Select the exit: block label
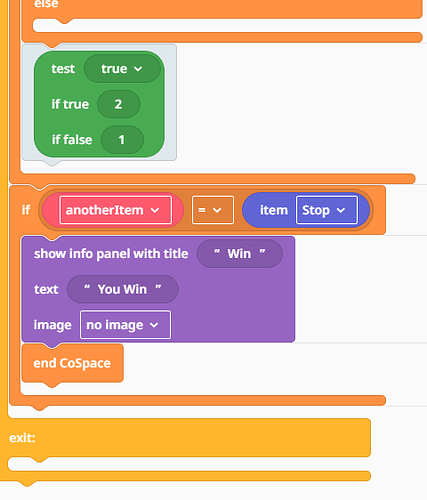Image resolution: width=427 pixels, height=500 pixels. tap(22, 438)
